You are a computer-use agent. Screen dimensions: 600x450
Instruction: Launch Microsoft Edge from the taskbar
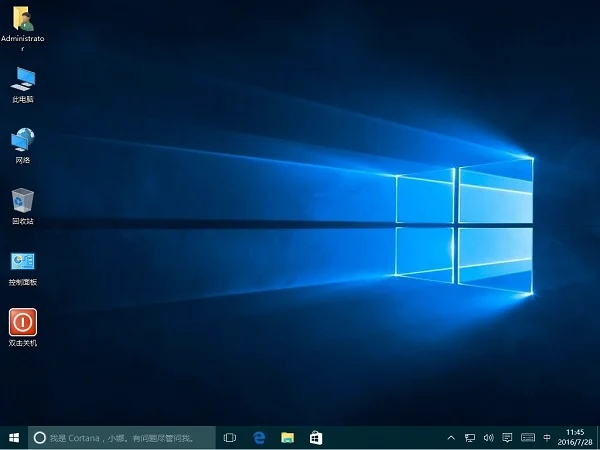click(258, 437)
